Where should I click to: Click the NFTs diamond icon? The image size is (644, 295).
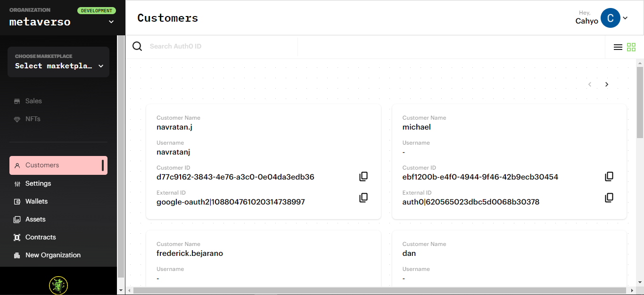pos(17,119)
